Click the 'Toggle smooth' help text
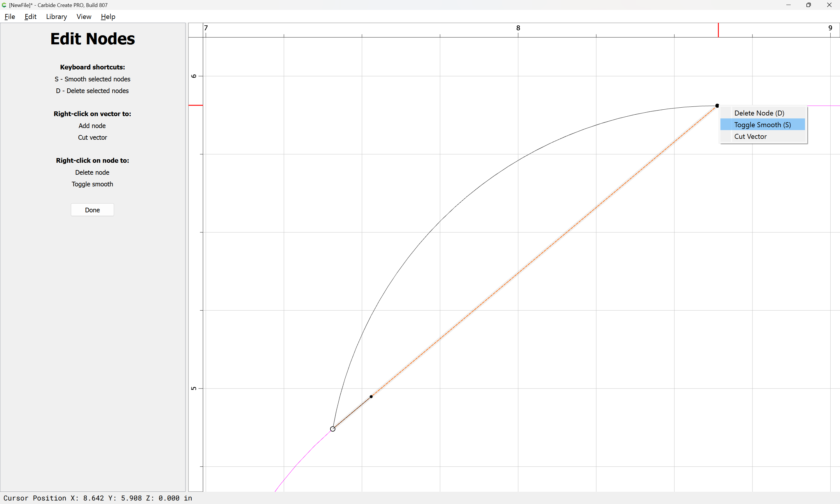Screen dimensions: 840x504 pos(92,184)
